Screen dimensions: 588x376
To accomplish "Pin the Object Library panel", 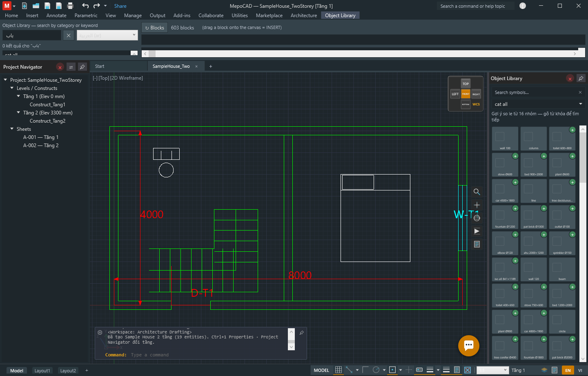I will 581,78.
